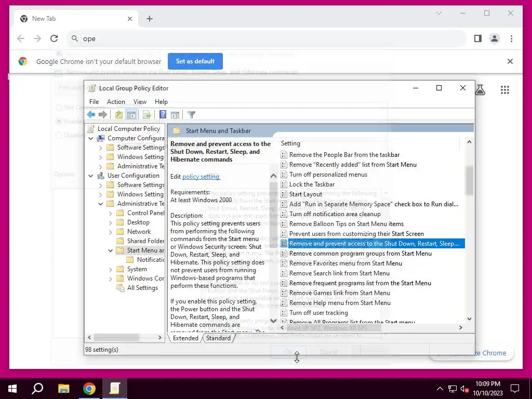Collapse Start Menu and Taskbar node
532x399 pixels.
110,251
